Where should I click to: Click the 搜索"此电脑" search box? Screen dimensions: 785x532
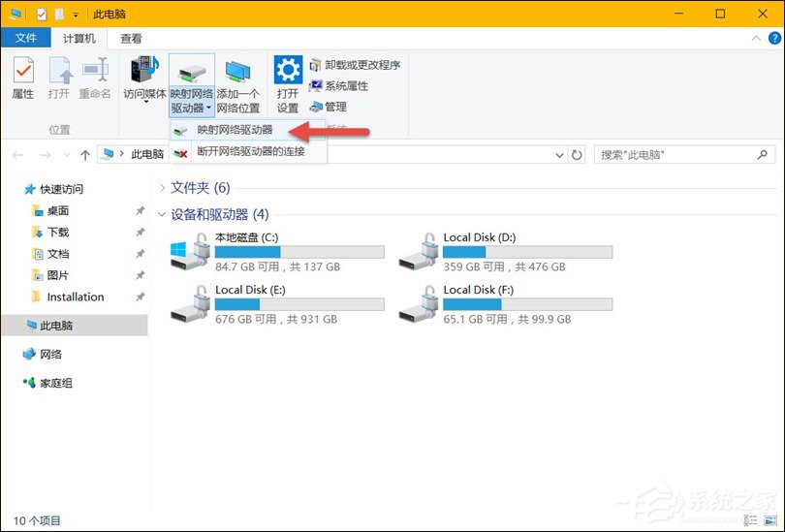684,155
